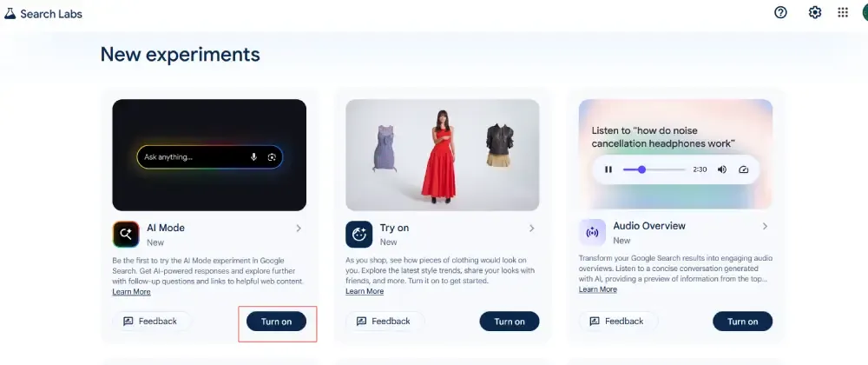Turn on the Try on experiment
Viewport: 868px width, 365px height.
click(x=510, y=322)
